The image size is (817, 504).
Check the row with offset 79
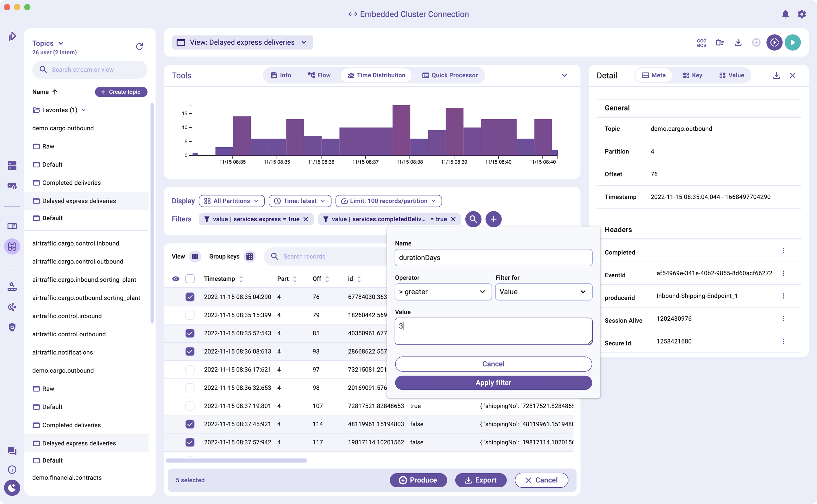click(190, 315)
